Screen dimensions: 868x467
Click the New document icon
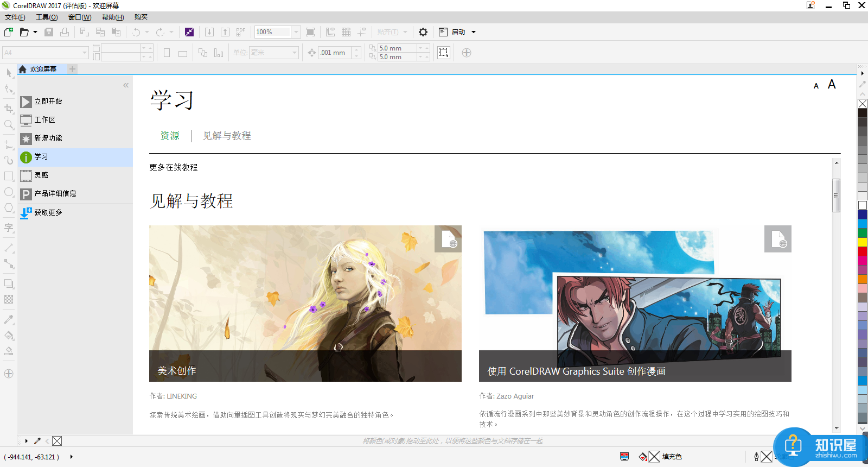9,32
